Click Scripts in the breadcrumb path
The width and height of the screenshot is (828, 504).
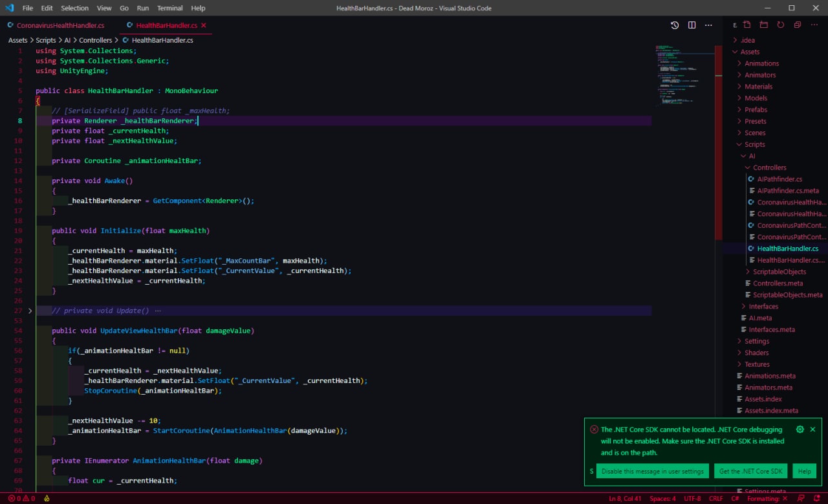click(x=46, y=40)
